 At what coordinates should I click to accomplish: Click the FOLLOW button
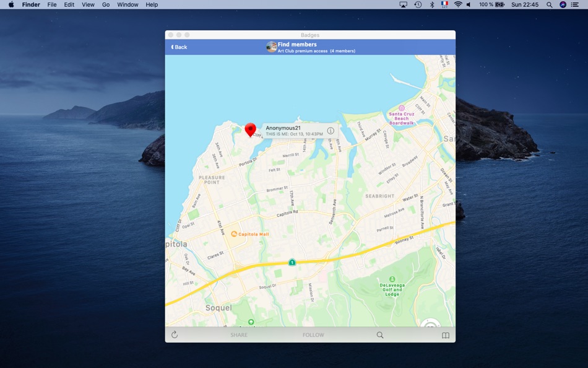314,335
